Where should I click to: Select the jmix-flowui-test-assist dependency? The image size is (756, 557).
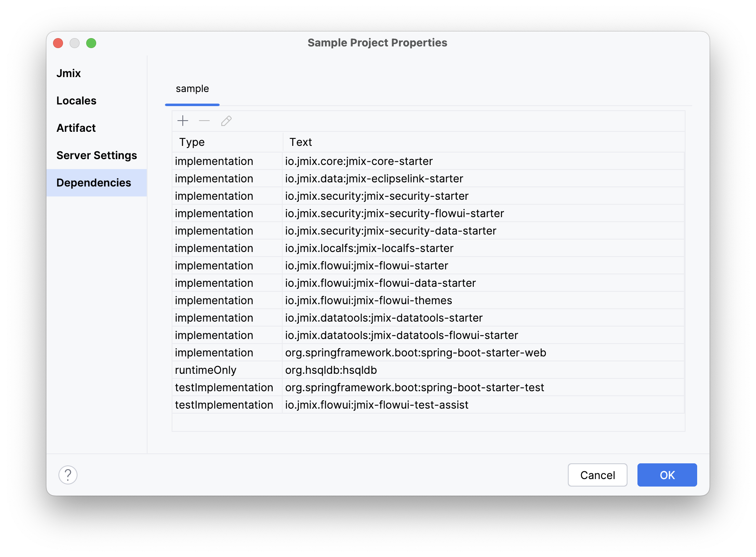(x=376, y=404)
